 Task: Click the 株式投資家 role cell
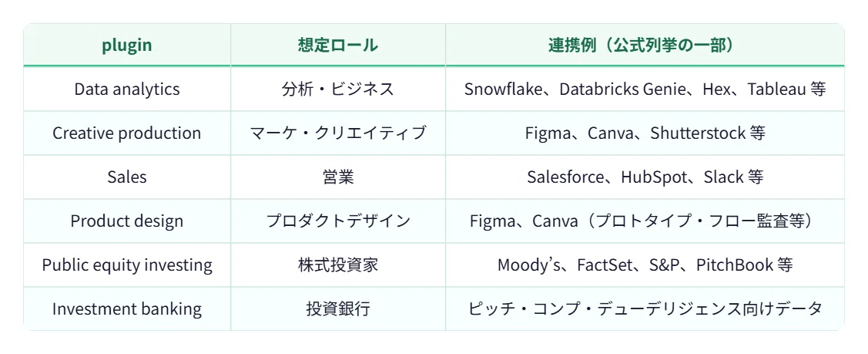click(337, 265)
